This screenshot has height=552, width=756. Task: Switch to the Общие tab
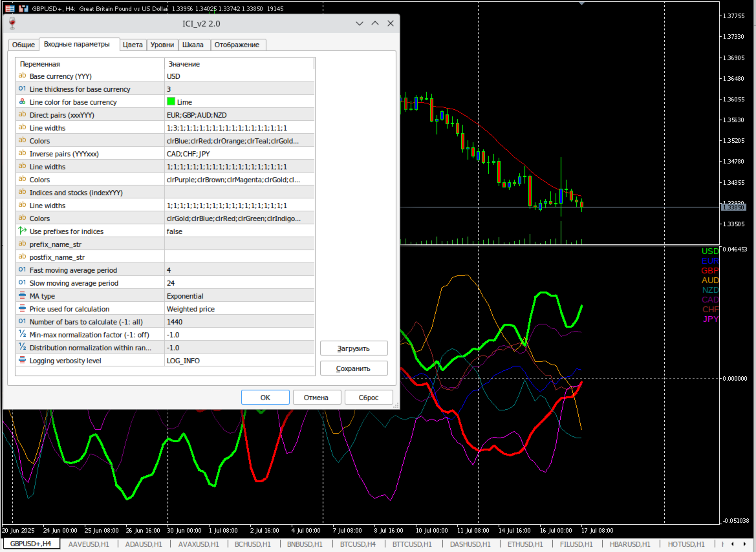click(23, 44)
